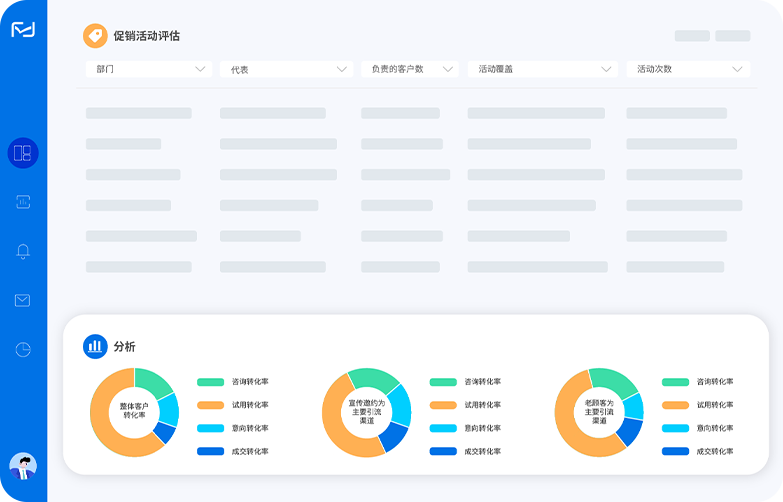
Task: Click the dark blue segment of the 宣传邀约 donut chart
Action: [393, 436]
